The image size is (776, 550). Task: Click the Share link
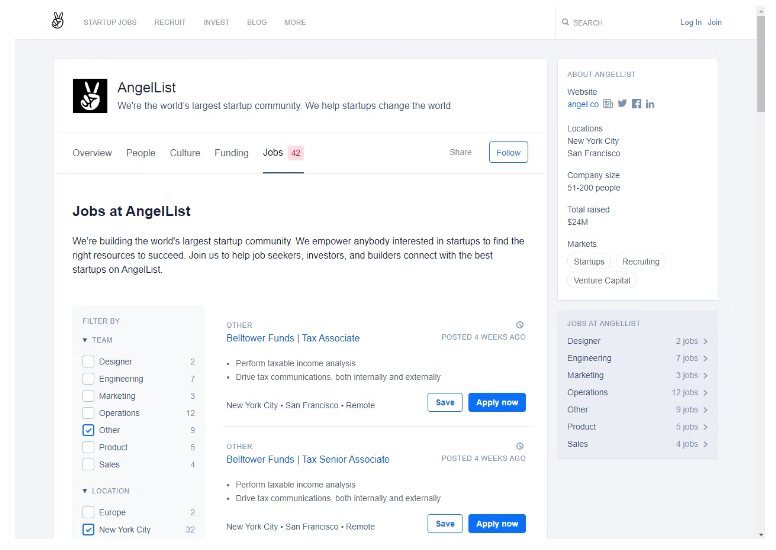click(460, 152)
